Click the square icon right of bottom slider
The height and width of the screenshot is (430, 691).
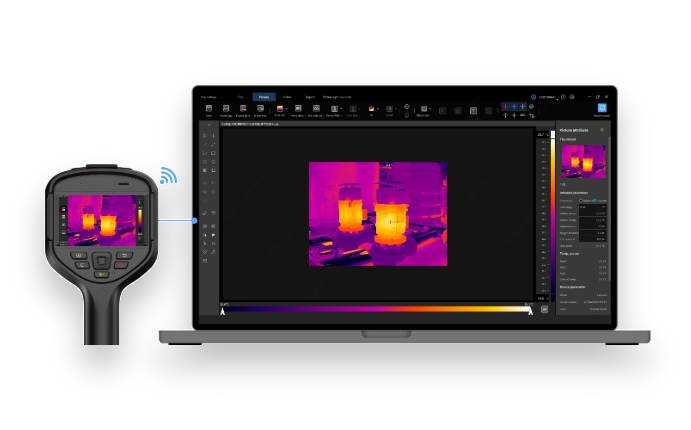[545, 310]
